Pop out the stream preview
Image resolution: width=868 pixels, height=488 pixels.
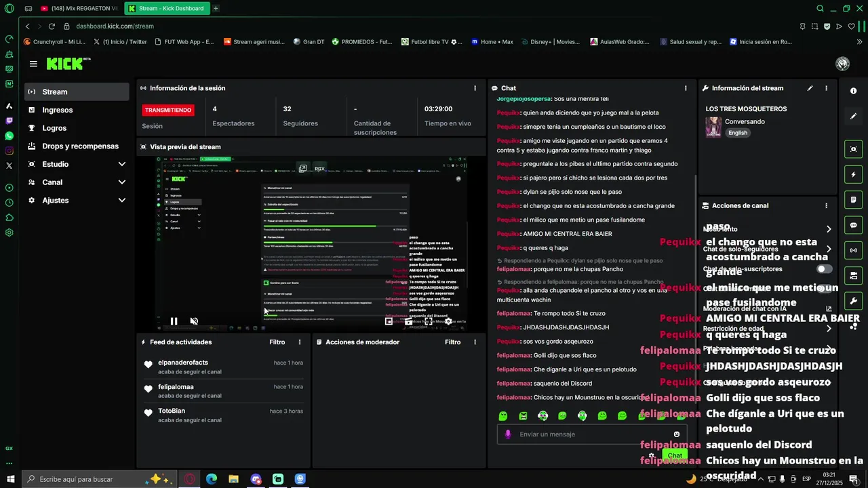pos(302,168)
